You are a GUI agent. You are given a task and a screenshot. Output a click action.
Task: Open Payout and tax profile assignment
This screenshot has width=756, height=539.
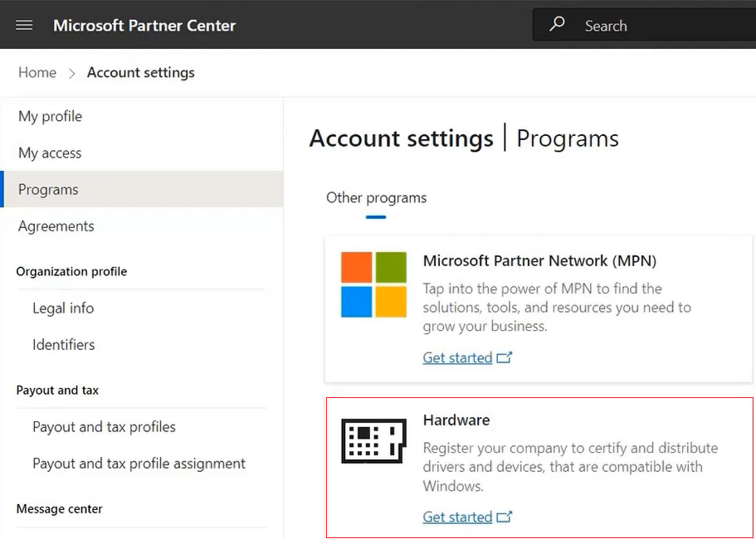[x=139, y=464]
